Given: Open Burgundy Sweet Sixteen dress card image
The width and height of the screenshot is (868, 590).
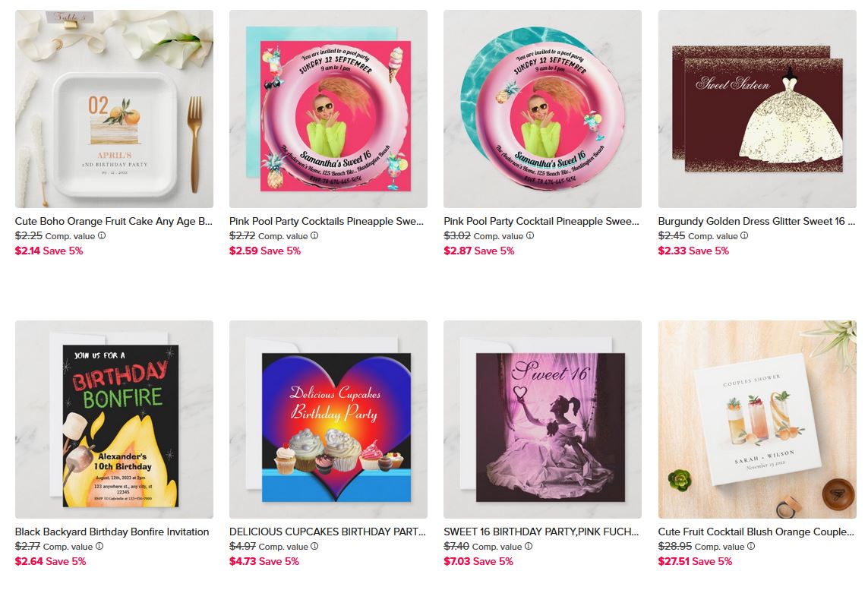Looking at the screenshot, I should click(757, 109).
